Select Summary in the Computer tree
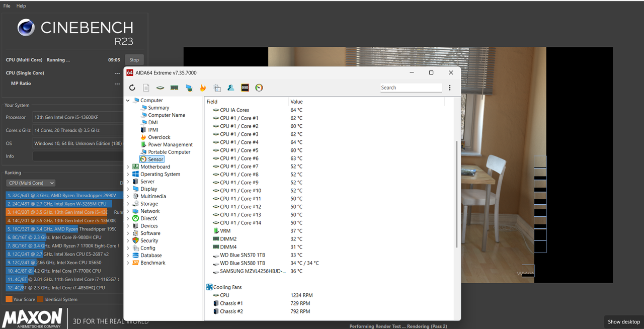 [158, 108]
